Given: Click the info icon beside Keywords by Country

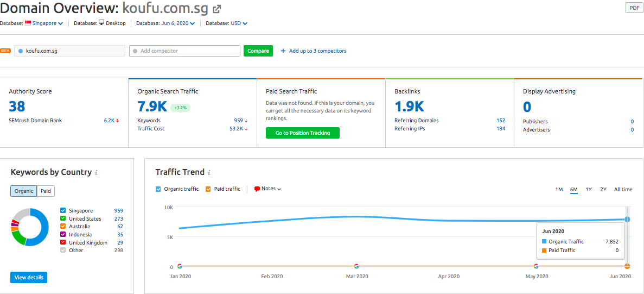Looking at the screenshot, I should (x=96, y=173).
